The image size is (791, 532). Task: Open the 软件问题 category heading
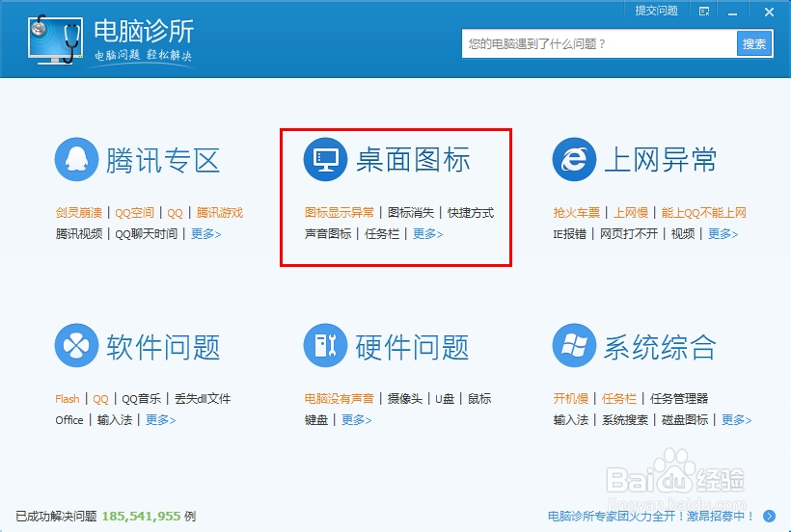[x=163, y=347]
